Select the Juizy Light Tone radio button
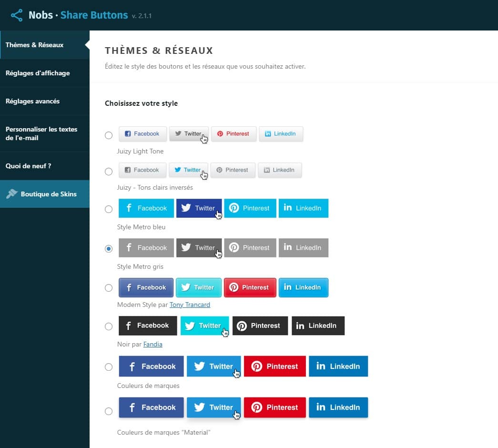This screenshot has height=448, width=498. [109, 135]
